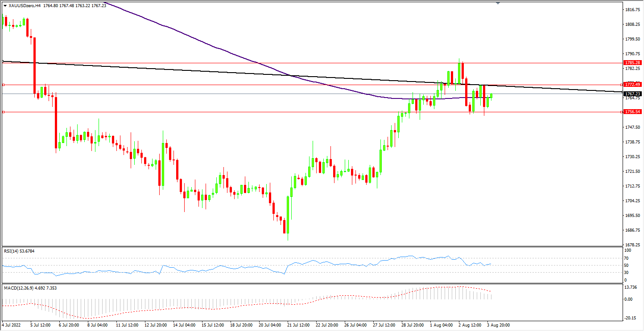Click left anchor square of 1772.49 line
The width and height of the screenshot is (644, 331).
pos(3,84)
